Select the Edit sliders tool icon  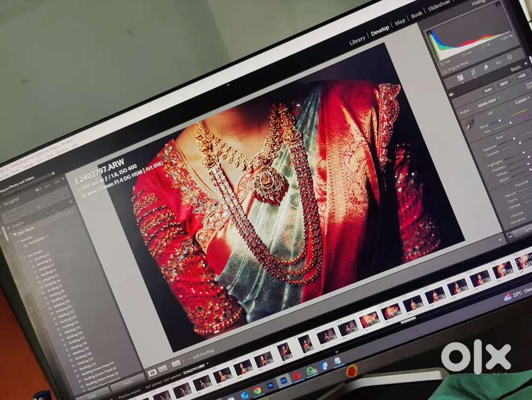coord(460,77)
